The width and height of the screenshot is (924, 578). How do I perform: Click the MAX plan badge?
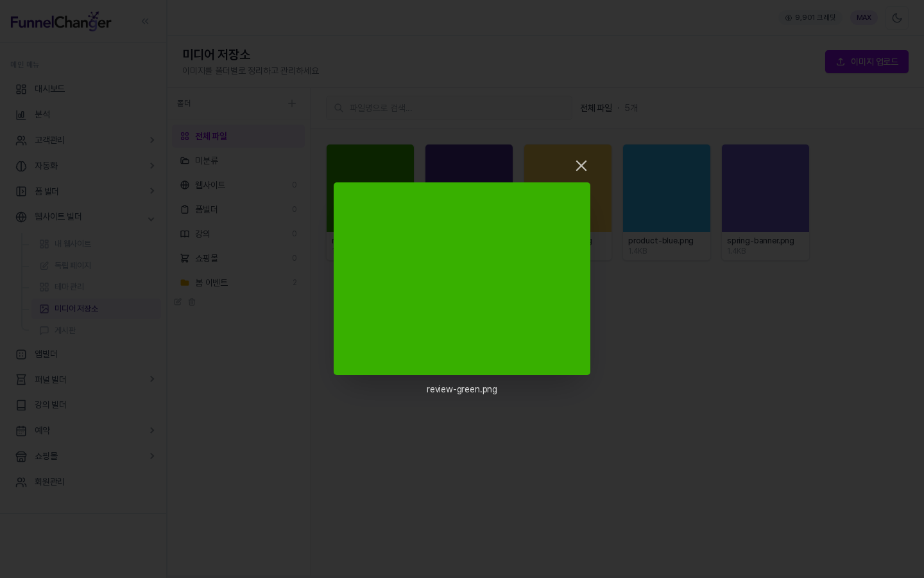(x=864, y=18)
